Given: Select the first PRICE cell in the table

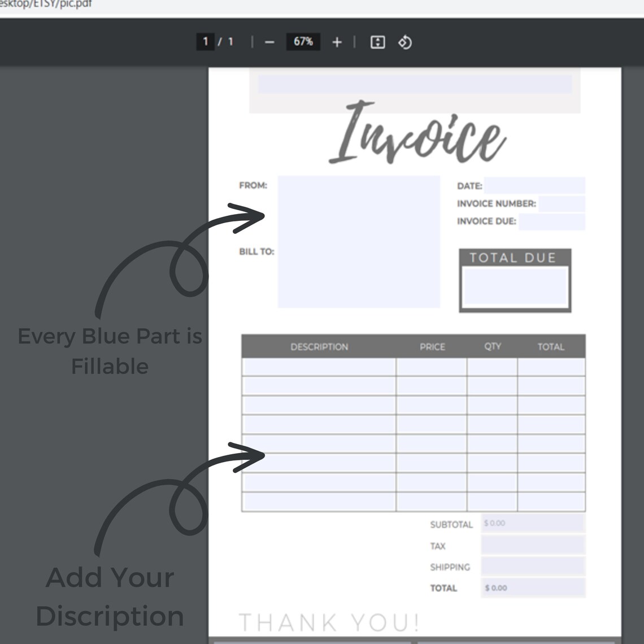Looking at the screenshot, I should click(x=432, y=367).
